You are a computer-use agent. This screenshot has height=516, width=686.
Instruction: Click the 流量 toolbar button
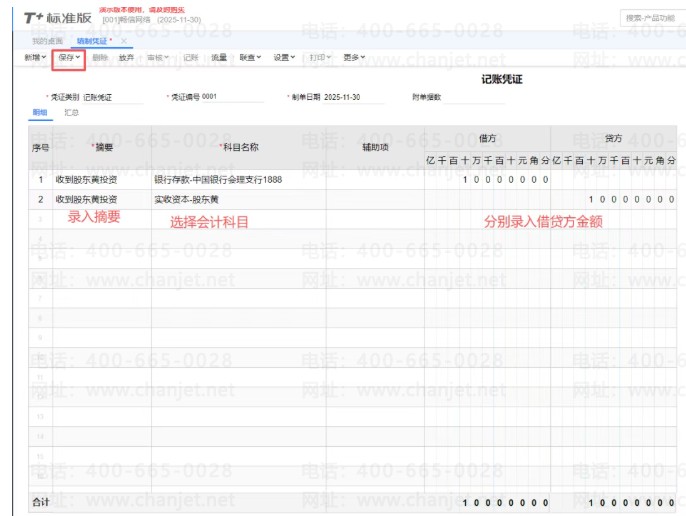tap(219, 57)
